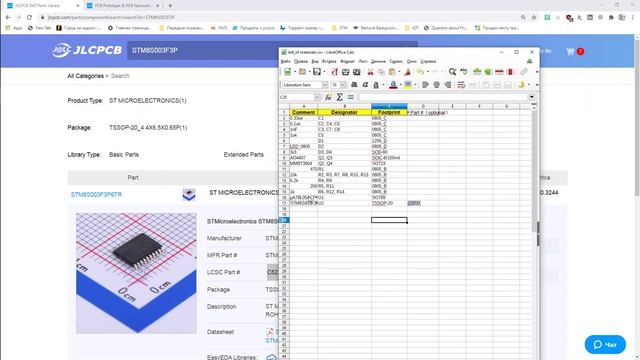
Task: Expand the Liberation Sans font dropdown
Action: (x=325, y=85)
